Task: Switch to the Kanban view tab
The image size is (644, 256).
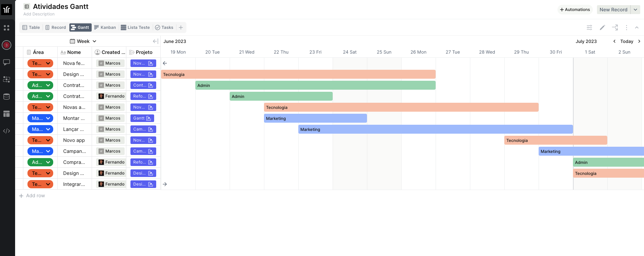Action: point(105,27)
